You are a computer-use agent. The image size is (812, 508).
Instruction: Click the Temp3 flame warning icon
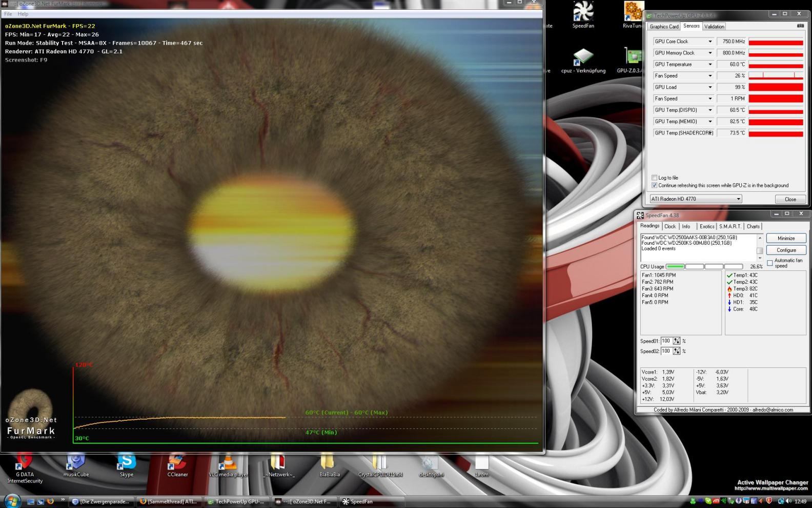(729, 289)
